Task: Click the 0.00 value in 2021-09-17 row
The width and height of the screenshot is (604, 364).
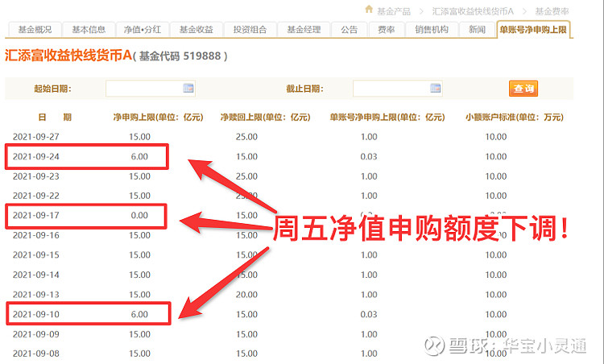Action: [139, 215]
